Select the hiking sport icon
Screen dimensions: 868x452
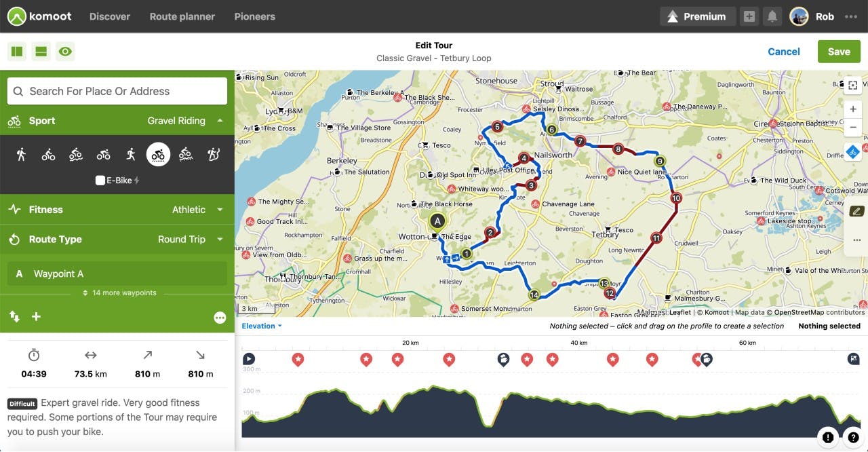[x=21, y=154]
